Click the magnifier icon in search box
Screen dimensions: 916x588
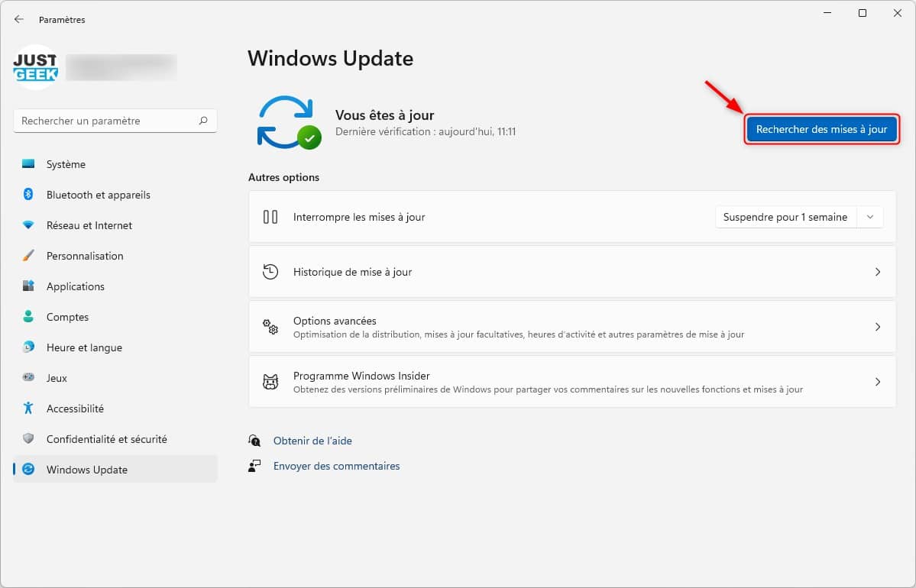(x=203, y=121)
